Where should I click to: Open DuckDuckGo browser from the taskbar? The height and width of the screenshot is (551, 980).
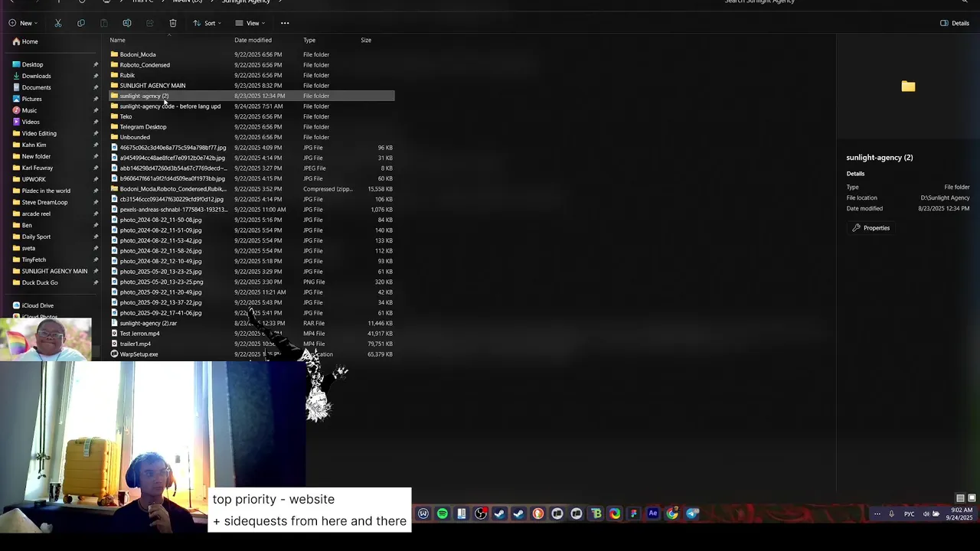click(538, 514)
